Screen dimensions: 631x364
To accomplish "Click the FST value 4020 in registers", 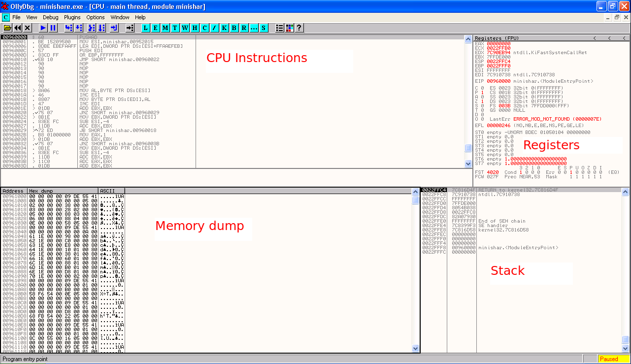I will (493, 172).
